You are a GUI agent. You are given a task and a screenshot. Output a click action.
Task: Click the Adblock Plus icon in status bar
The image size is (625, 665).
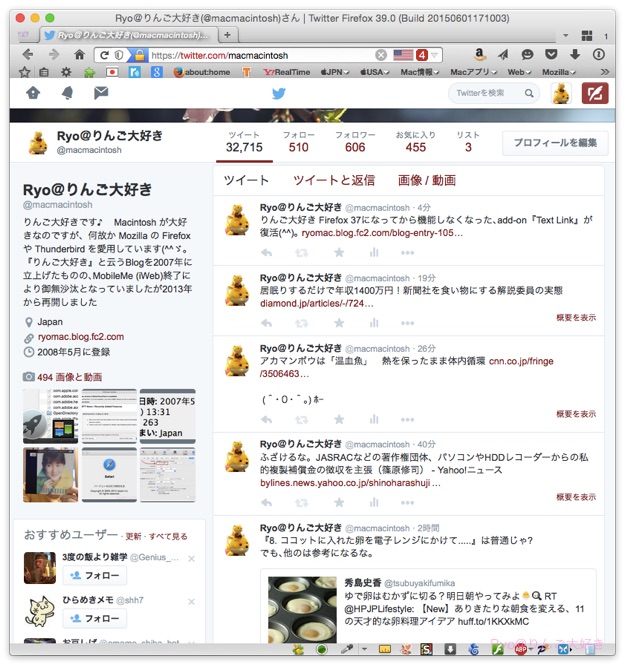click(x=521, y=649)
